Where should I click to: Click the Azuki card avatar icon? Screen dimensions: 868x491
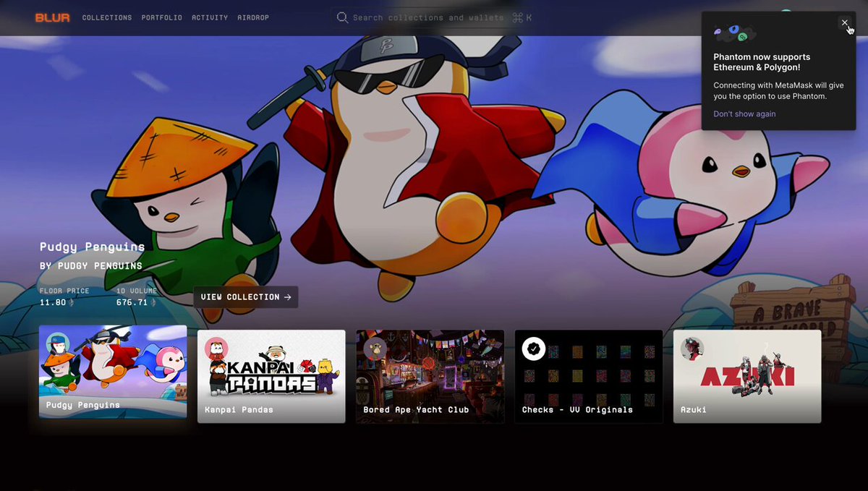click(692, 349)
